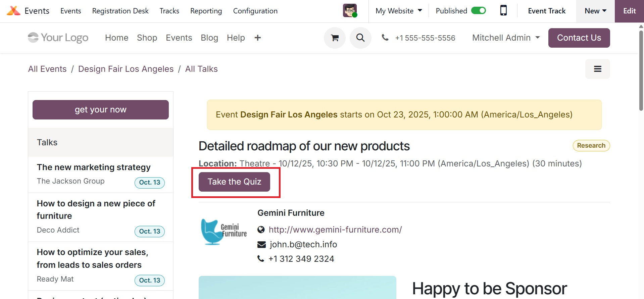Switch to mobile preview phone icon
The width and height of the screenshot is (644, 299).
click(503, 11)
